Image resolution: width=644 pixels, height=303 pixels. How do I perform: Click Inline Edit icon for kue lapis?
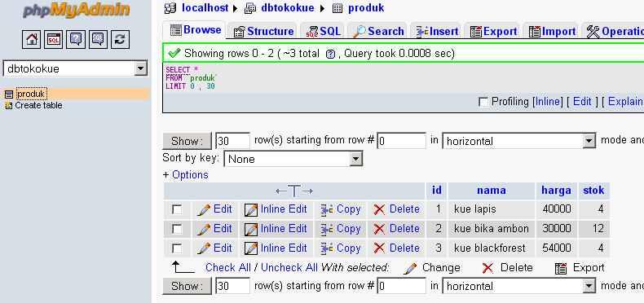pos(250,210)
